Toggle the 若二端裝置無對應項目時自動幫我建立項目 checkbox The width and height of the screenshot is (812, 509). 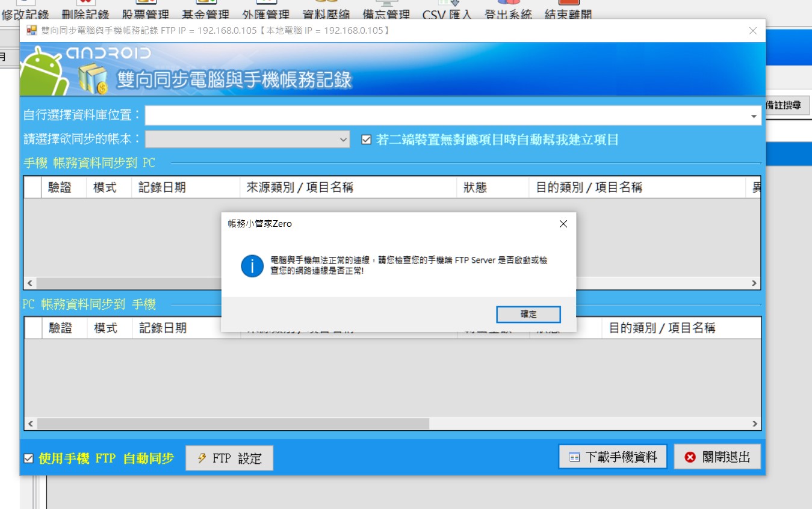point(366,140)
